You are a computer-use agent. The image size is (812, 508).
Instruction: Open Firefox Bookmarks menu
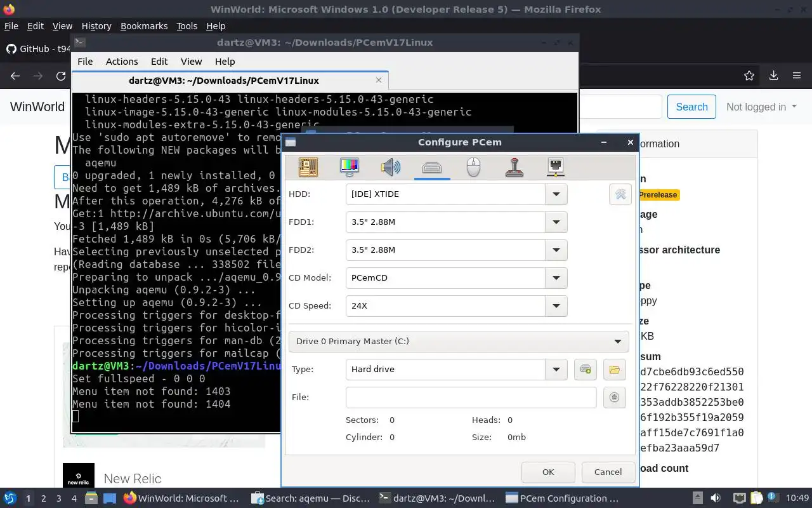click(144, 26)
